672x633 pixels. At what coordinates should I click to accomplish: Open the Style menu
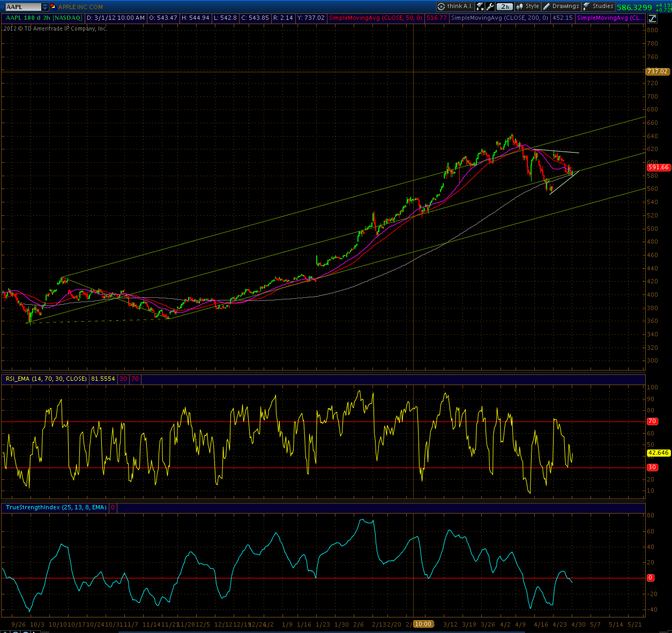click(x=528, y=6)
